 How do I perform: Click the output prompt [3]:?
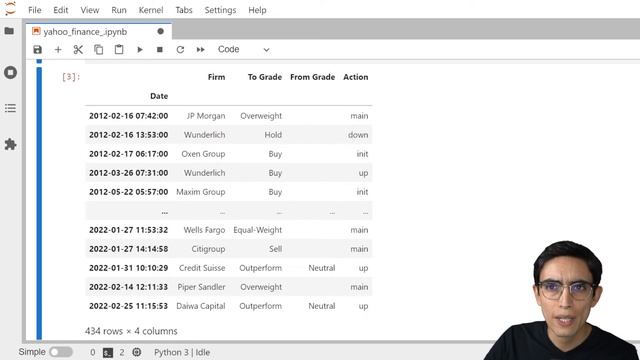tap(71, 77)
